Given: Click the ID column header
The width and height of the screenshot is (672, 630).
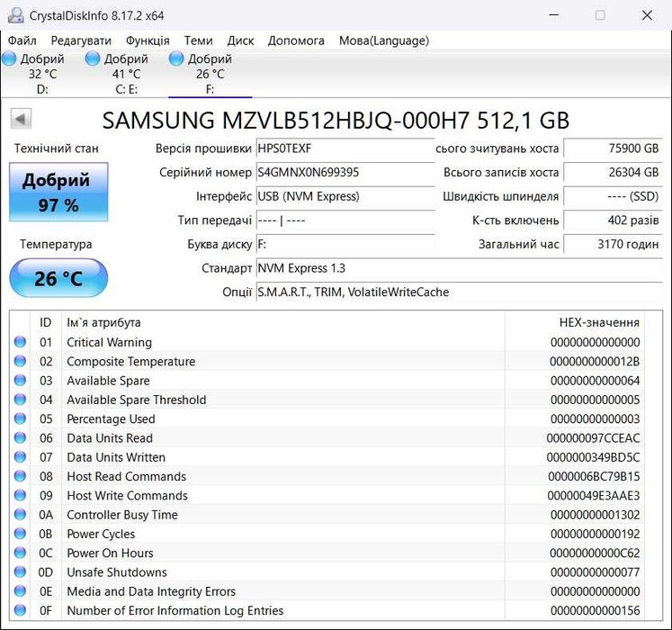Looking at the screenshot, I should [46, 322].
